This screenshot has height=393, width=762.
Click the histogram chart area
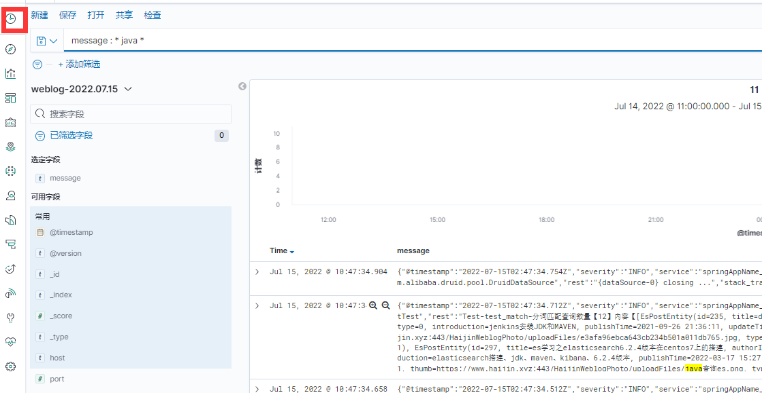pos(525,165)
